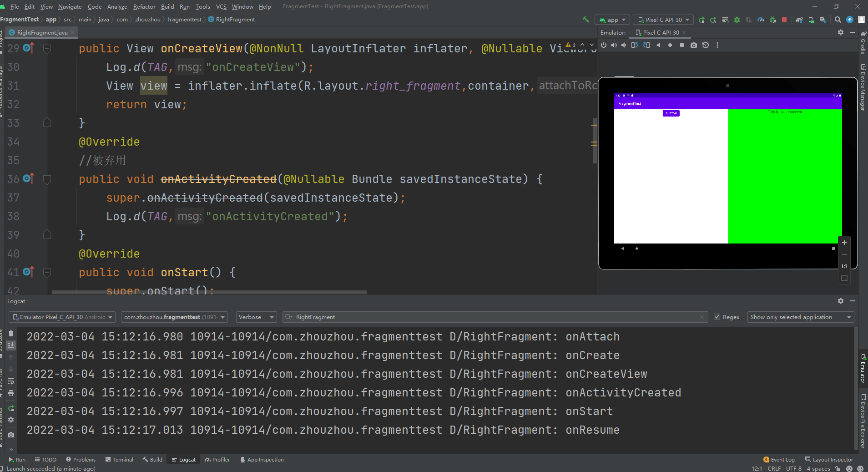Click the blue IDE update arrow icon
The image size is (868, 472).
click(x=850, y=20)
